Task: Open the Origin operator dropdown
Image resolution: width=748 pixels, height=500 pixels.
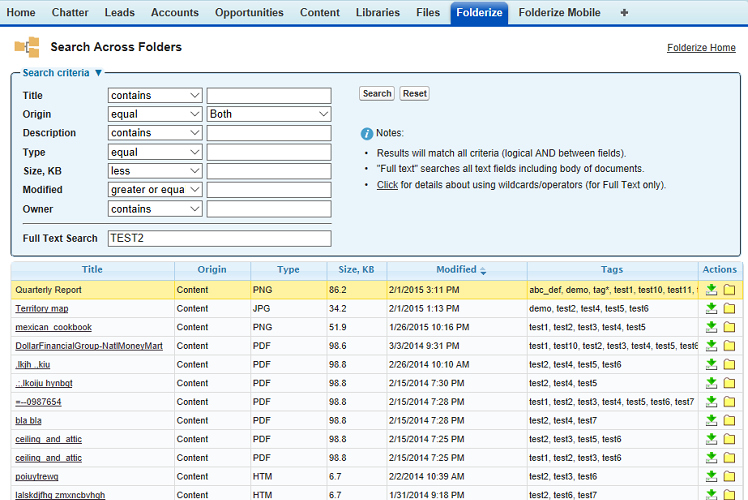Action: [x=155, y=114]
